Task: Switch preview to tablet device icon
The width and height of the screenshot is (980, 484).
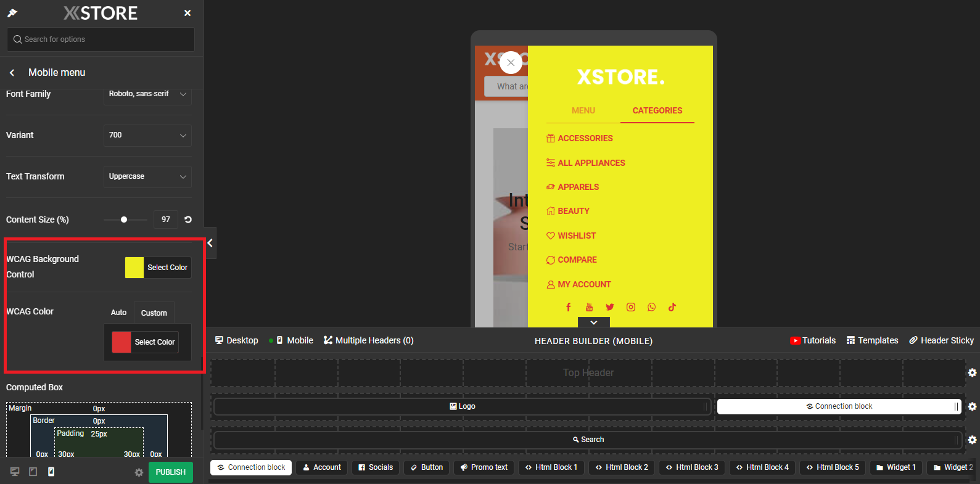Action: point(33,472)
